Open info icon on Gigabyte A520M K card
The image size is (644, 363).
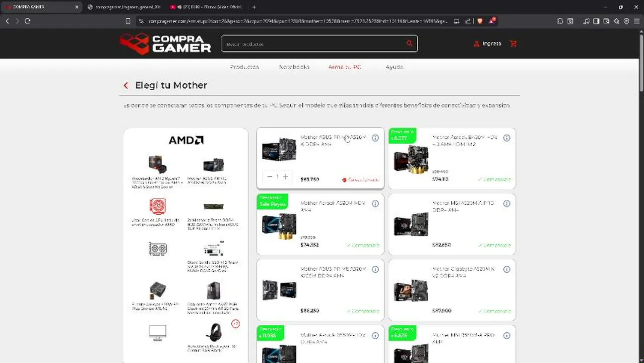point(506,270)
